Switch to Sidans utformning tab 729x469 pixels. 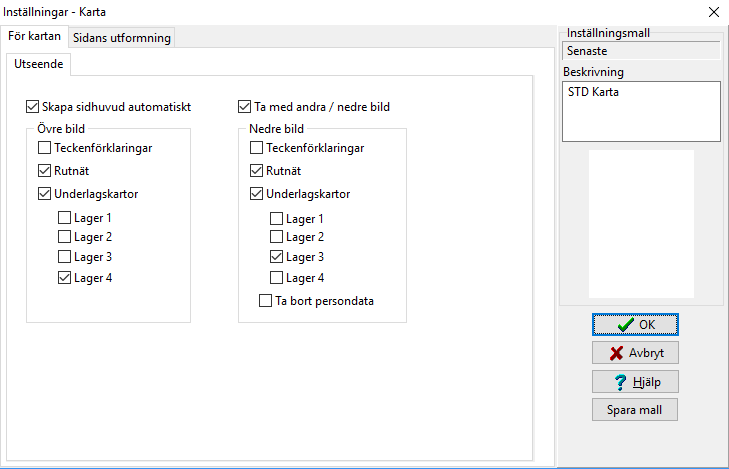point(122,38)
